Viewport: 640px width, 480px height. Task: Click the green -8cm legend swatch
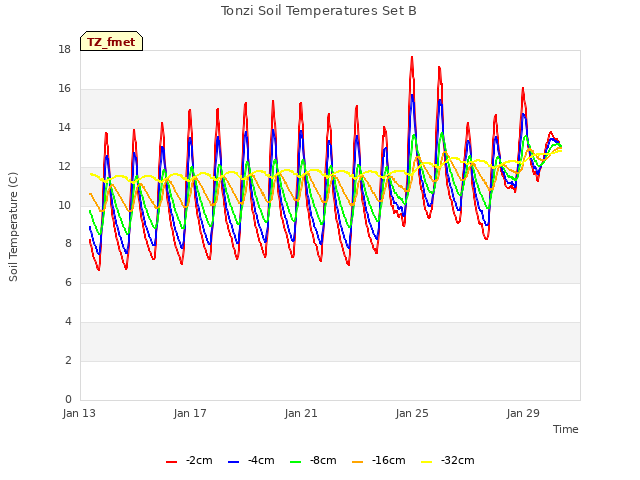[x=296, y=462]
